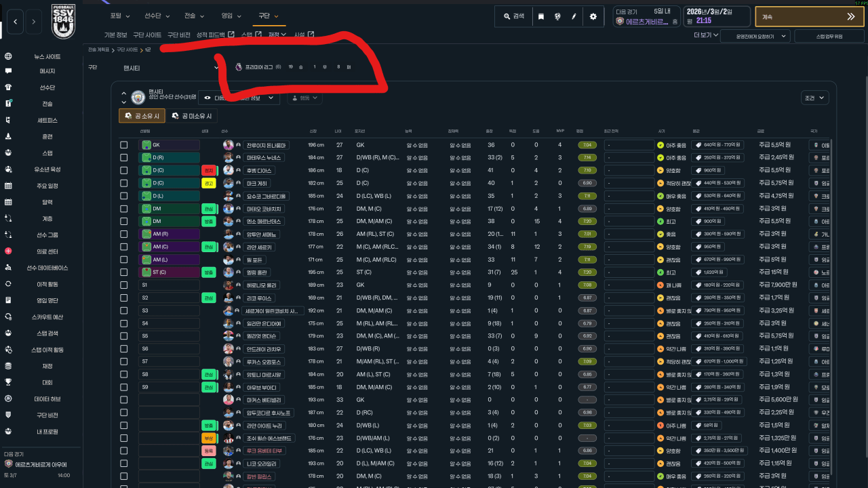Open the 대회 trophy icon in sidebar
The image size is (868, 488).
[8, 382]
